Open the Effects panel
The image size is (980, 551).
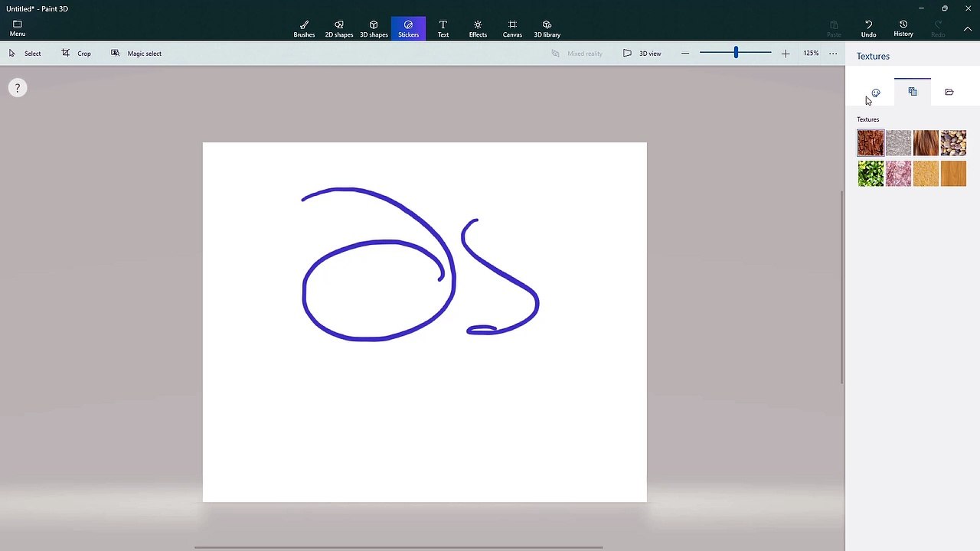pyautogui.click(x=478, y=28)
